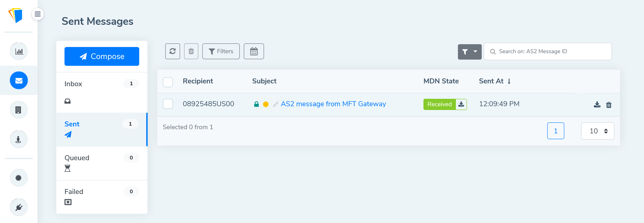Toggle the select-all checkbox in the header

click(168, 82)
